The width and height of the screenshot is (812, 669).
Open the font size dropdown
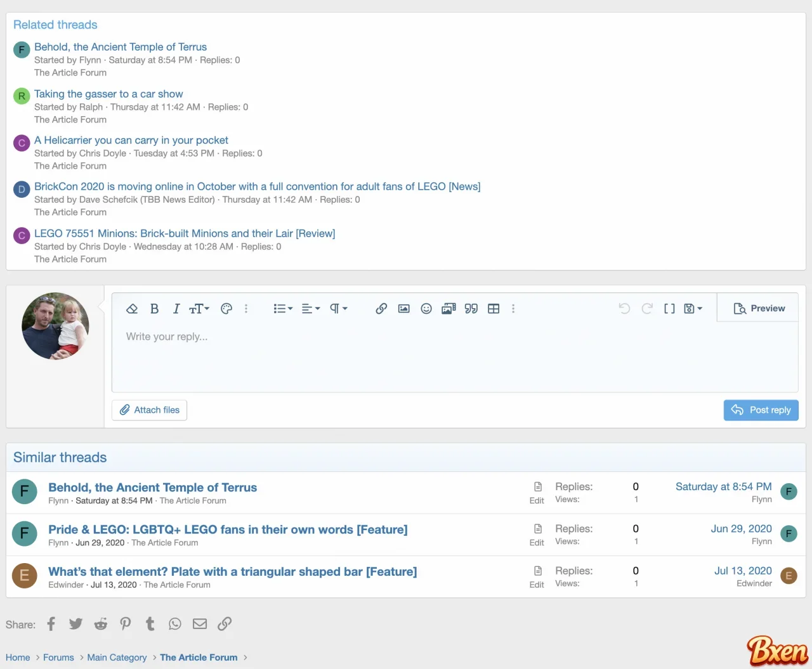199,309
